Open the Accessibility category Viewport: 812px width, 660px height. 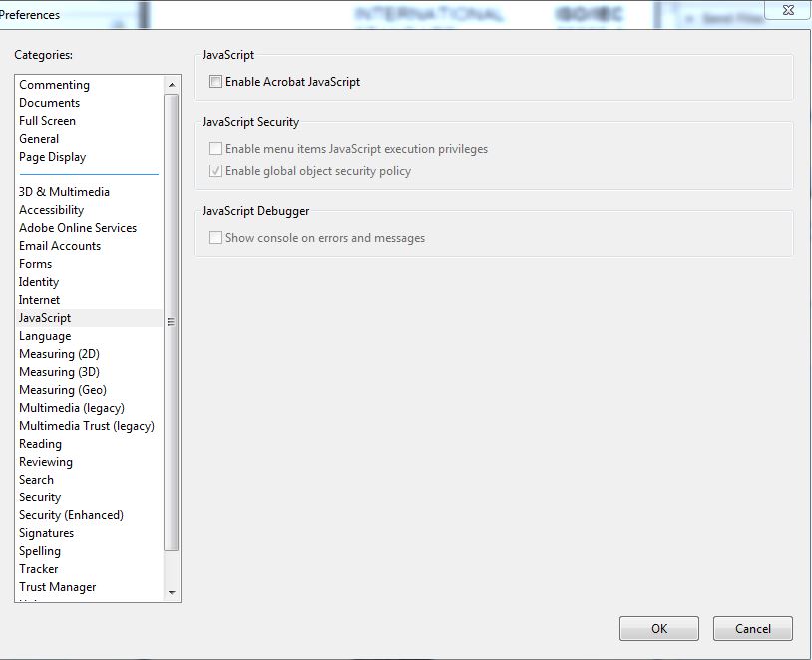[51, 209]
